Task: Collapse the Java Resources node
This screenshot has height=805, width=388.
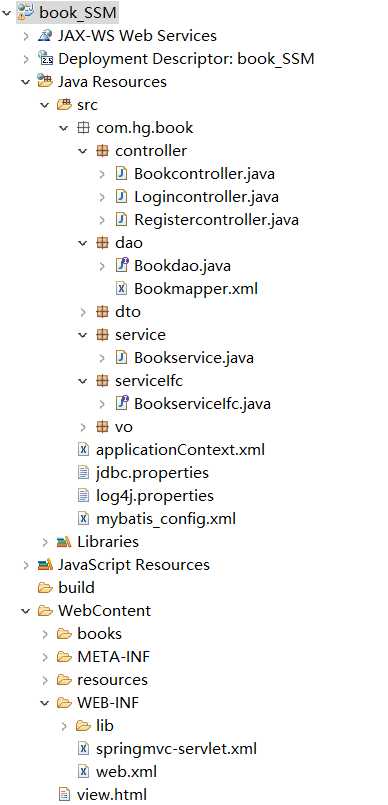Action: pyautogui.click(x=26, y=82)
